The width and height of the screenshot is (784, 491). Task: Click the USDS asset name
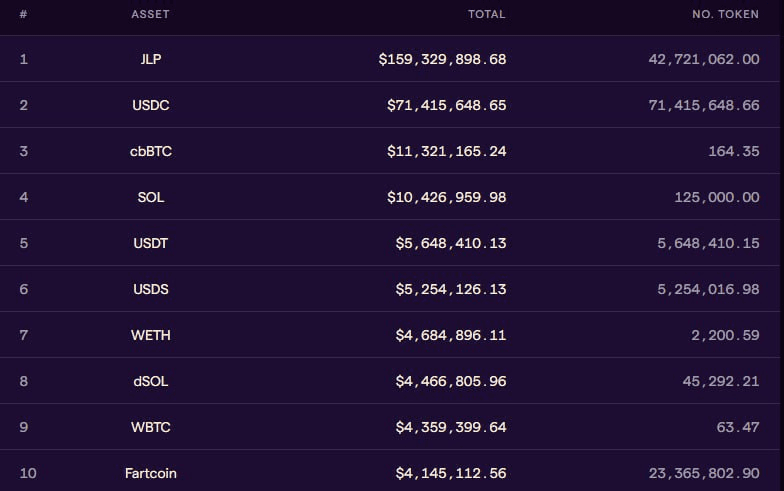point(151,289)
